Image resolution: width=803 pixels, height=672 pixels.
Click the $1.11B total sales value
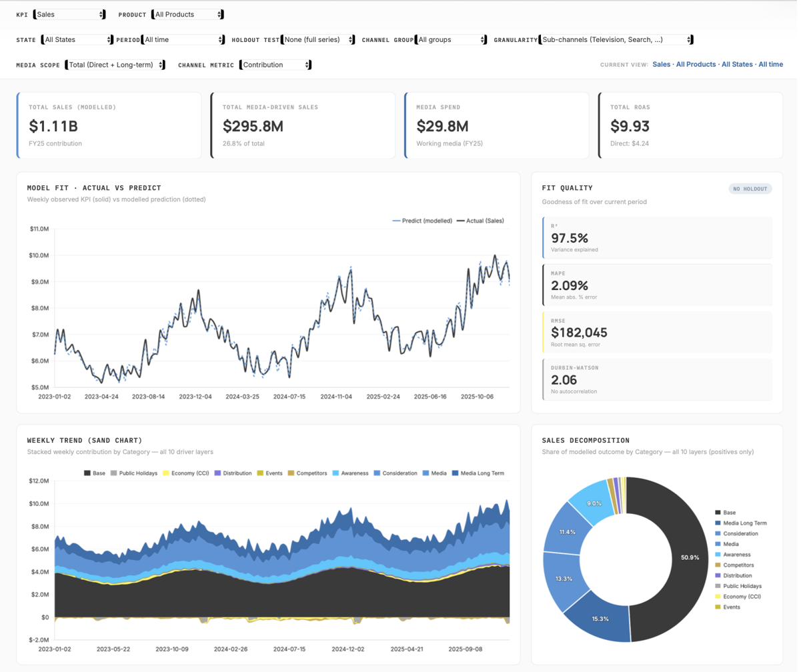pos(53,126)
